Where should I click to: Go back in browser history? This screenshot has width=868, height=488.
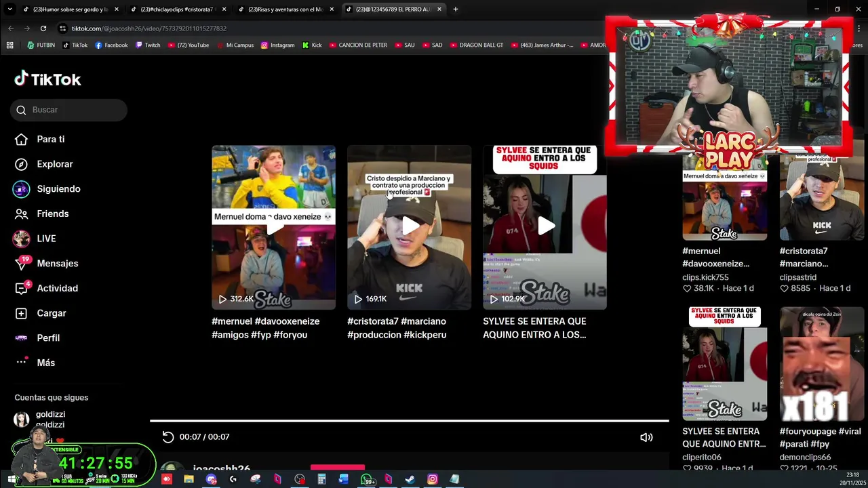tap(11, 28)
